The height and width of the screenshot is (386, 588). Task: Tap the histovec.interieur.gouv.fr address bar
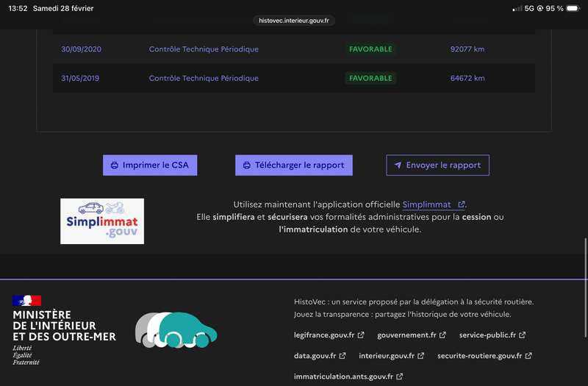[294, 21]
